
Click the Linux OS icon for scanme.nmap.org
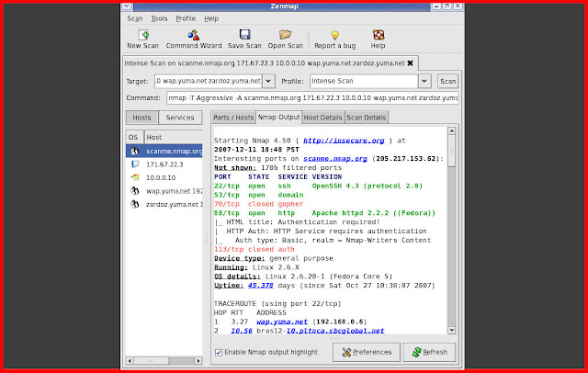pos(135,151)
